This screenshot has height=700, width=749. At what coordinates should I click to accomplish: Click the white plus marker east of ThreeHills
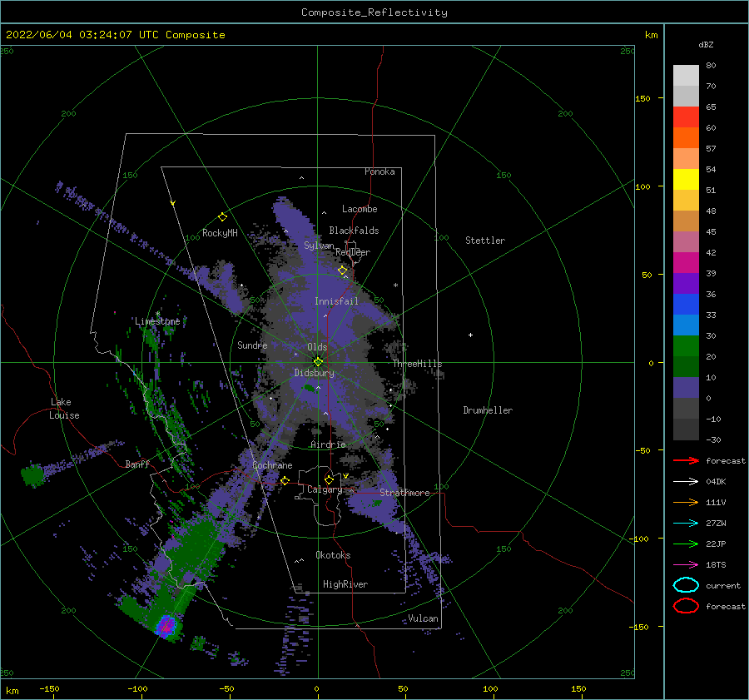[470, 335]
